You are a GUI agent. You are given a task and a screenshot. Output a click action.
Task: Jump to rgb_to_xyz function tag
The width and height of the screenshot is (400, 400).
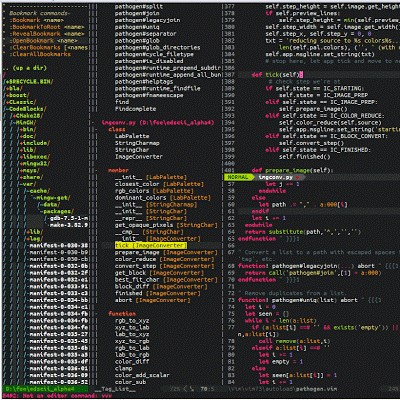[132, 321]
